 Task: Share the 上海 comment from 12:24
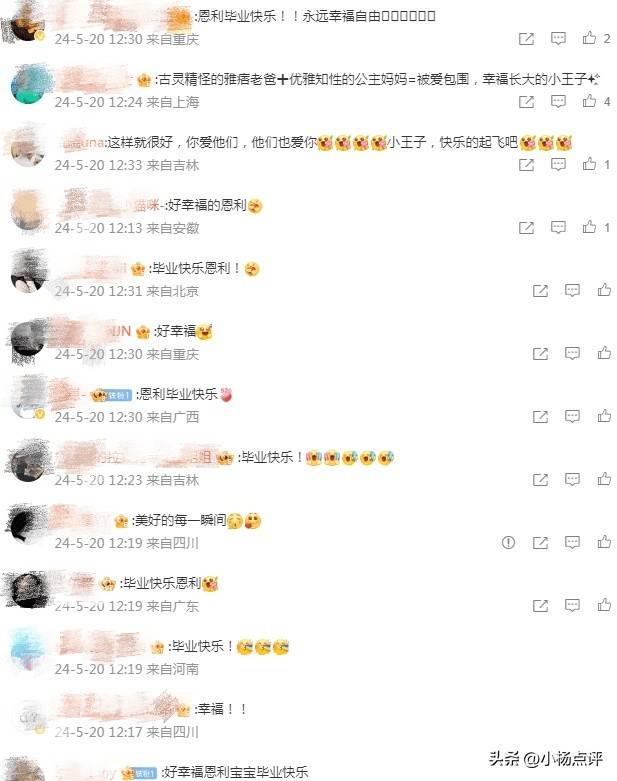point(526,102)
